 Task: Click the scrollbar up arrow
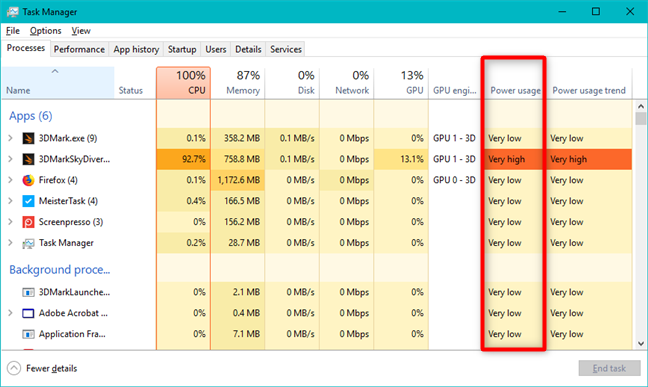click(641, 106)
